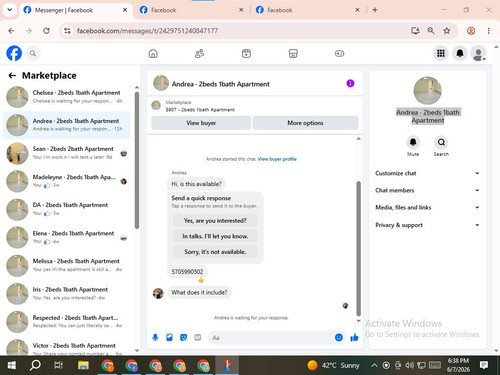Go back in browser history

(x=11, y=31)
